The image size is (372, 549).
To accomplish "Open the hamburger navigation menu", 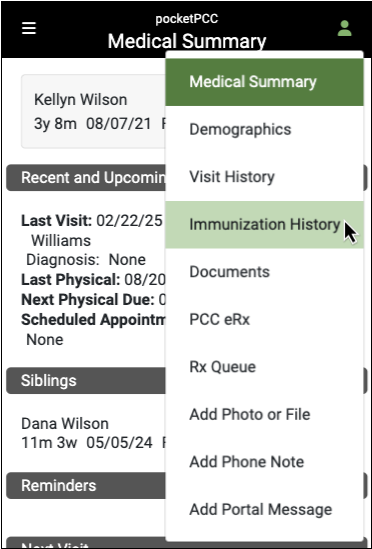I will (29, 28).
